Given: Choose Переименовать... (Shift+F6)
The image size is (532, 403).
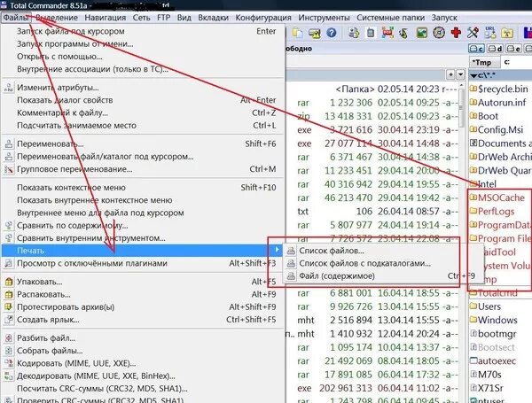Looking at the screenshot, I should coord(143,144).
